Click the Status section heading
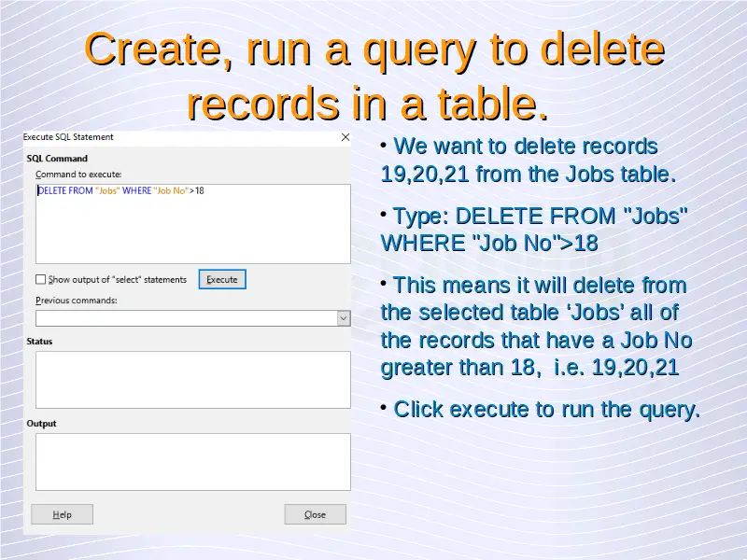747x560 pixels. click(39, 342)
